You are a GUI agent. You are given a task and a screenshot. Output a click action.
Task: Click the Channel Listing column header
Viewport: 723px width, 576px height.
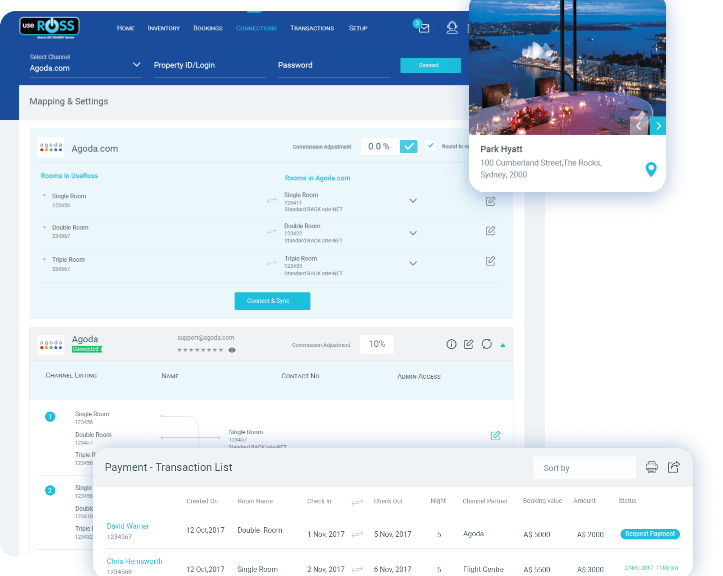71,375
